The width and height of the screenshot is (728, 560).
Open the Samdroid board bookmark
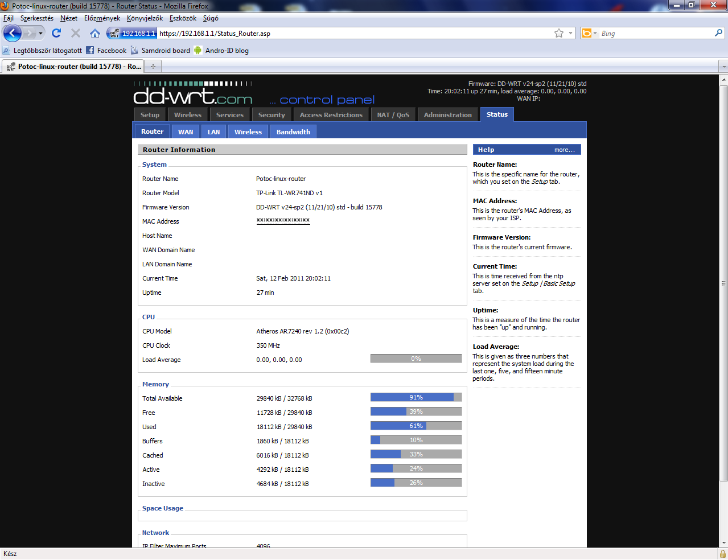(x=161, y=50)
